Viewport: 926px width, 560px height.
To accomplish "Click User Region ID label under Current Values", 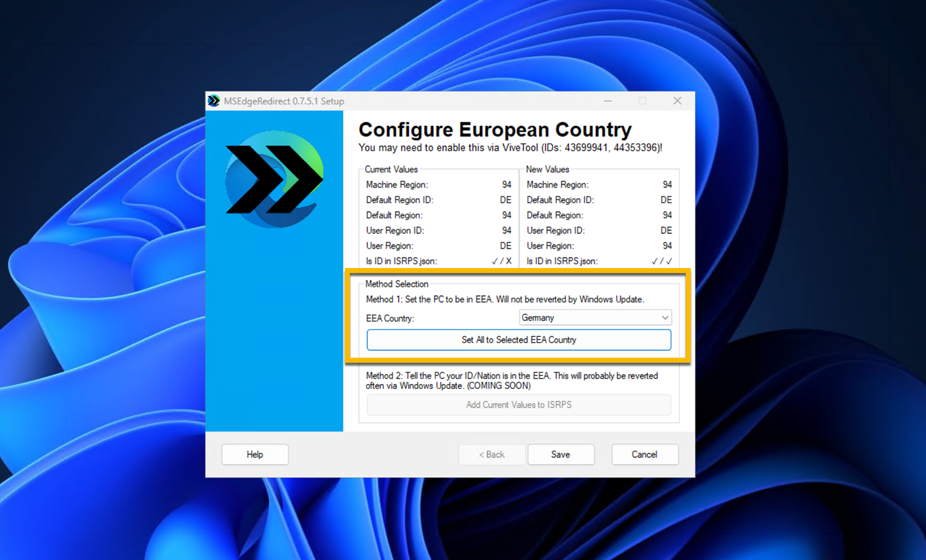I will (395, 231).
